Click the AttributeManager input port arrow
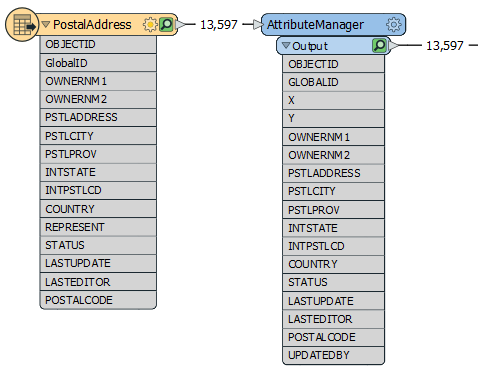Viewport: 478px width, 375px height. [258, 24]
